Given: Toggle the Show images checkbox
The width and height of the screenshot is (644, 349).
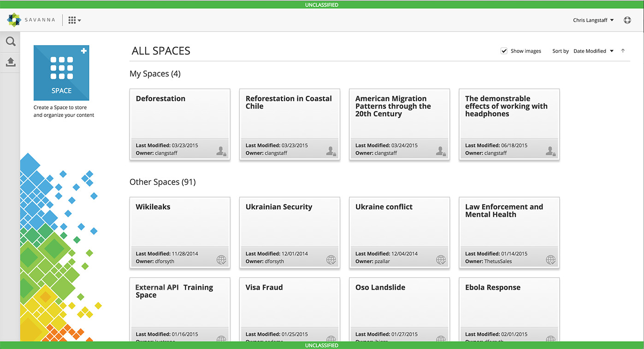Looking at the screenshot, I should pos(504,51).
